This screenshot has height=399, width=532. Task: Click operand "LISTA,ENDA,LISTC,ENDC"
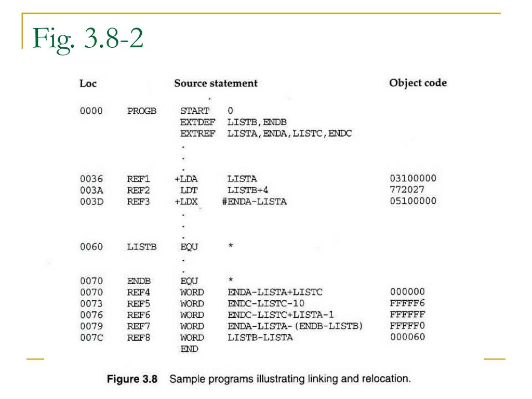tap(289, 134)
